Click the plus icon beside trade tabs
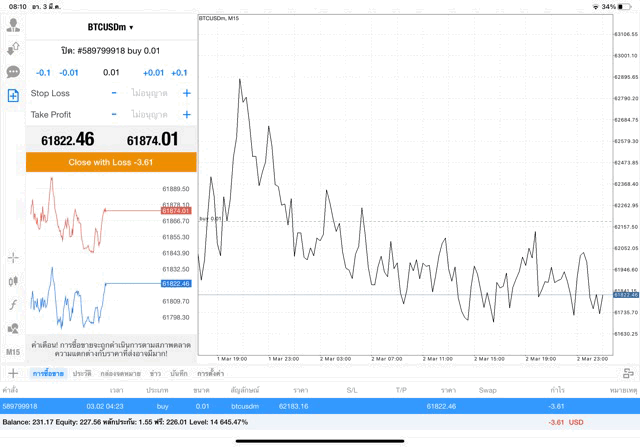 [x=13, y=373]
